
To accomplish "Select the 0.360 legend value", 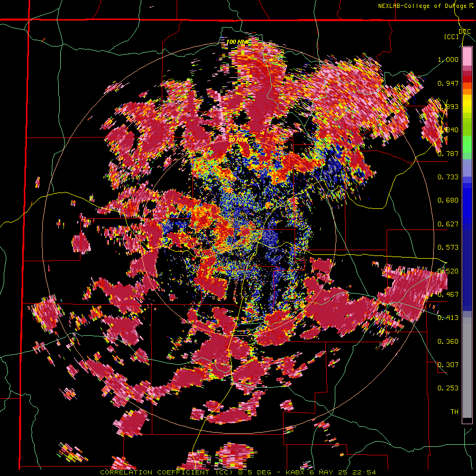I will click(x=448, y=342).
